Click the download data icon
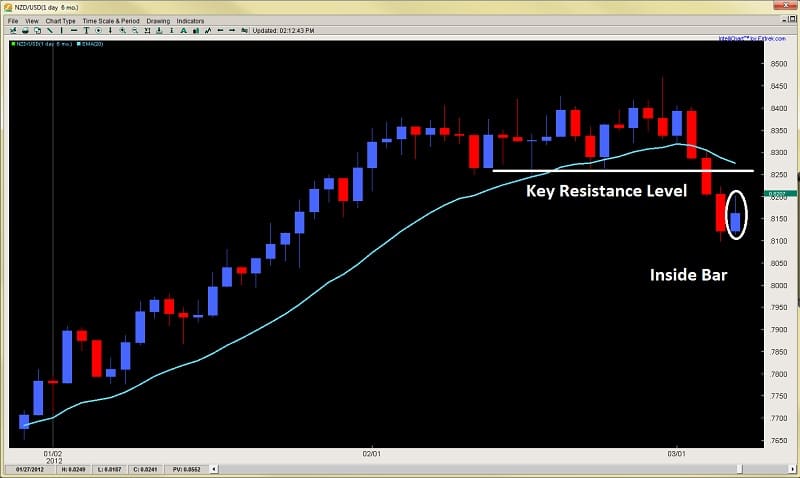 [159, 31]
